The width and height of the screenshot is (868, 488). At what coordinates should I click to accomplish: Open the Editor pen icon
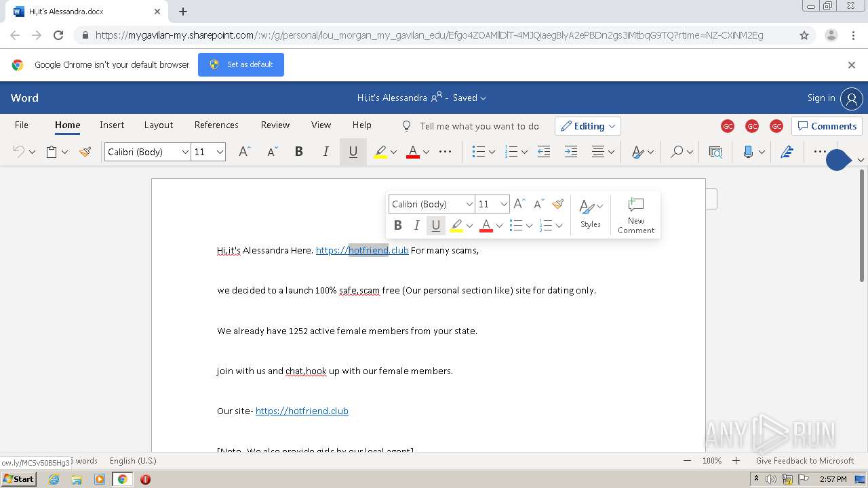pyautogui.click(x=787, y=152)
